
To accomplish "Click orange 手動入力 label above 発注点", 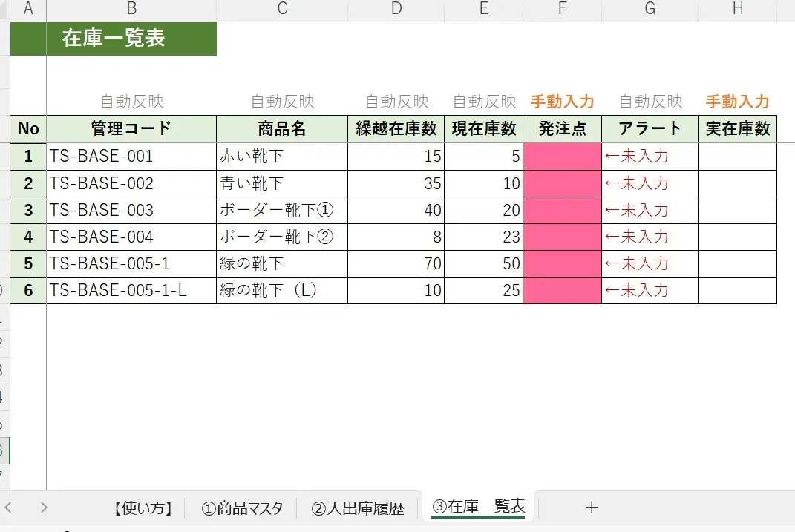I will pyautogui.click(x=562, y=102).
